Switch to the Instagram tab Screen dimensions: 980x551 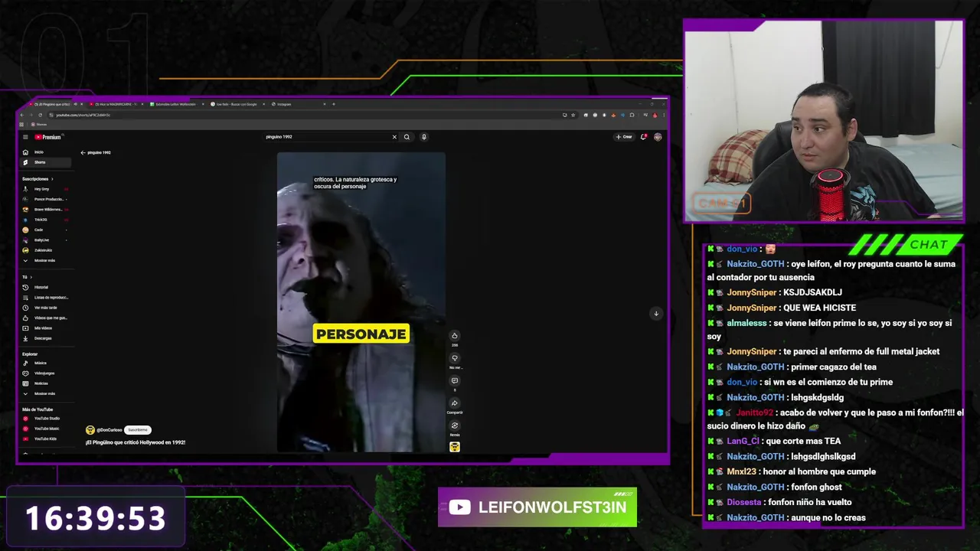click(298, 104)
